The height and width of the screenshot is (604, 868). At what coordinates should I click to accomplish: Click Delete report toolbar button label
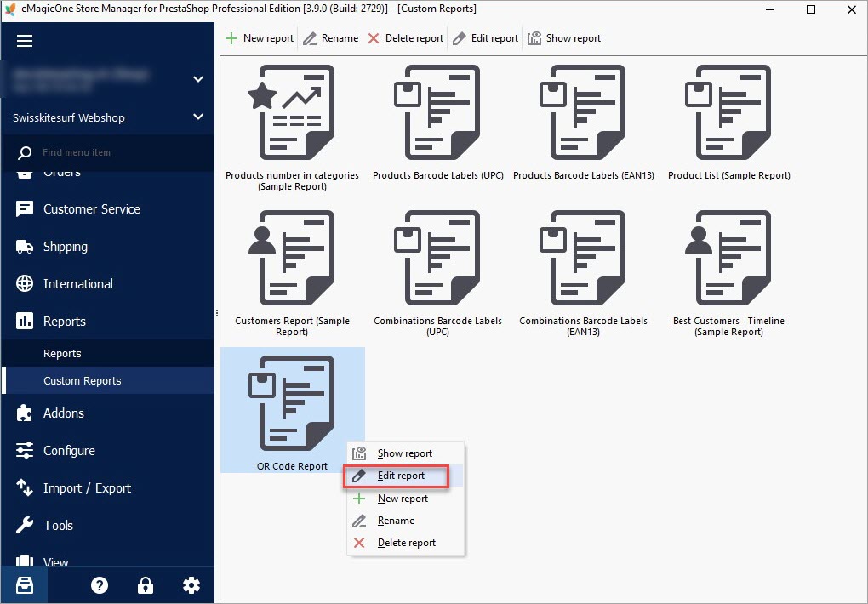[x=414, y=38]
